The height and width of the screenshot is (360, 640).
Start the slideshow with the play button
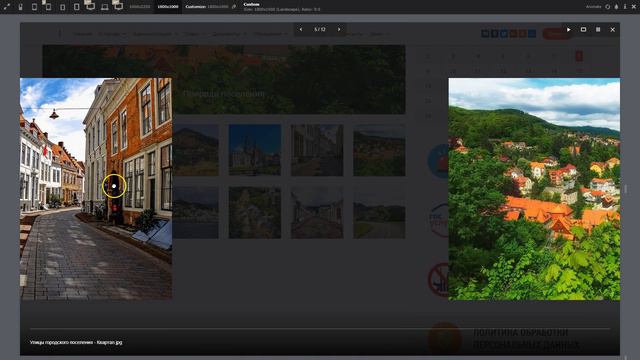[569, 29]
